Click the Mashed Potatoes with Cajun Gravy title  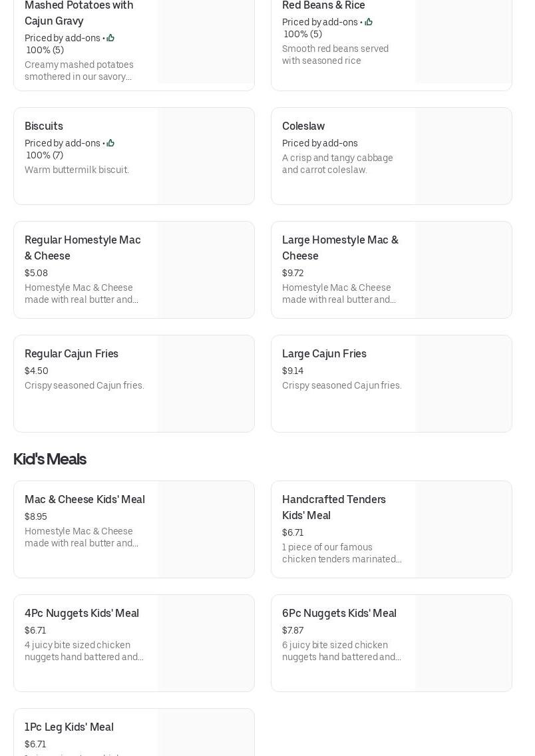pyautogui.click(x=79, y=13)
